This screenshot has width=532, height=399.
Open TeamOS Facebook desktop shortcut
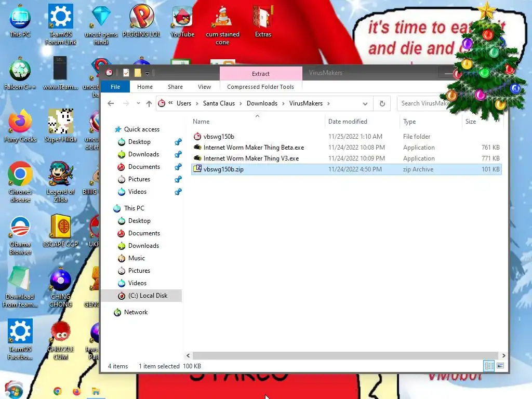pos(20,339)
